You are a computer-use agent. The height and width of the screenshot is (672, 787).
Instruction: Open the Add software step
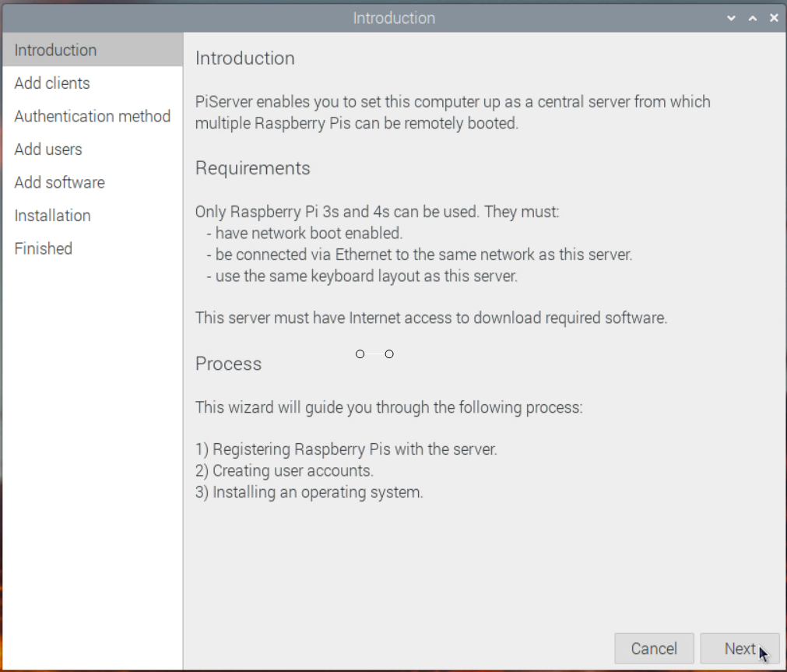tap(93, 183)
